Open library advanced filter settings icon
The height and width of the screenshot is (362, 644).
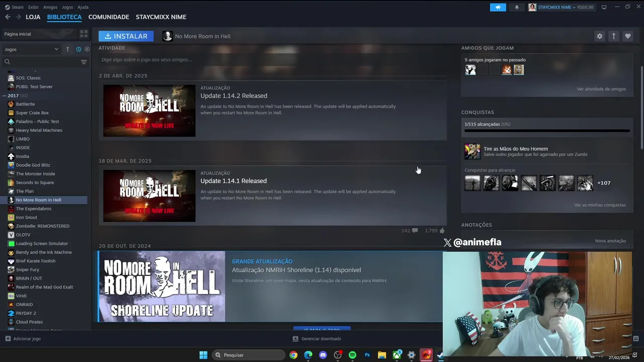click(84, 62)
